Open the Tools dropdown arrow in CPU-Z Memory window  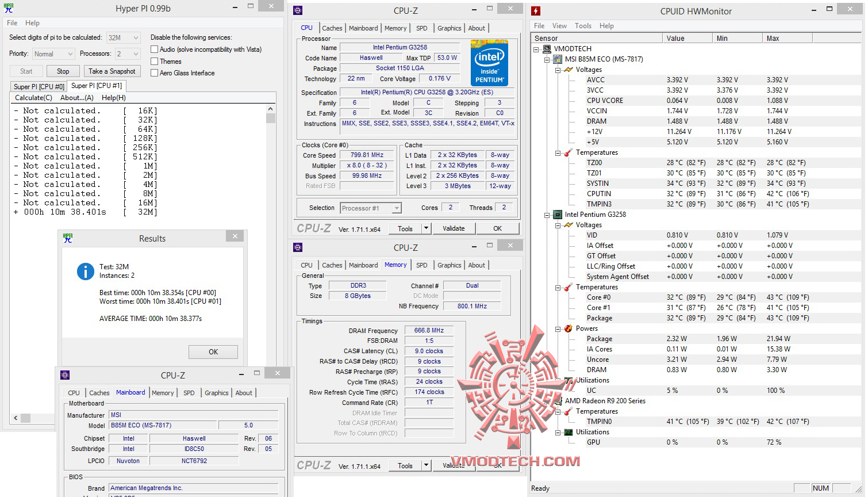pos(426,465)
